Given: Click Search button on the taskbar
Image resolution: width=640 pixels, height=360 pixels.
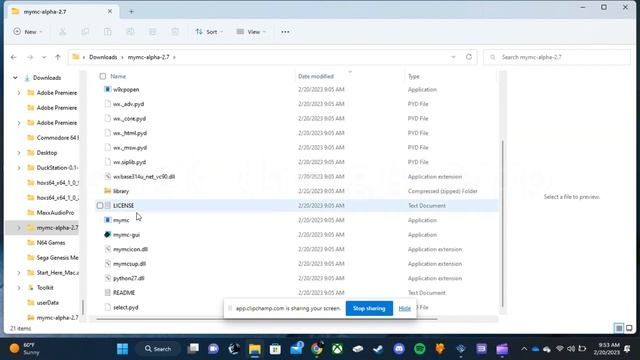Looking at the screenshot, I should click(x=158, y=349).
